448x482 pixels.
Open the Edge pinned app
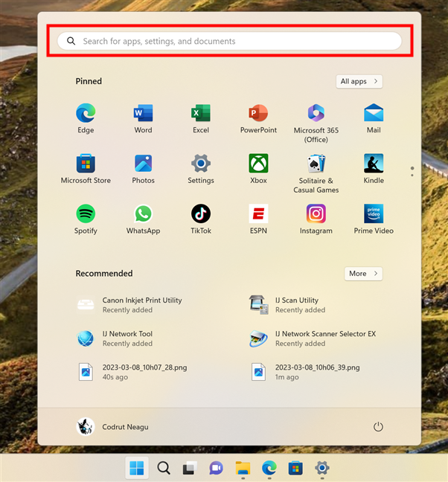pyautogui.click(x=86, y=119)
